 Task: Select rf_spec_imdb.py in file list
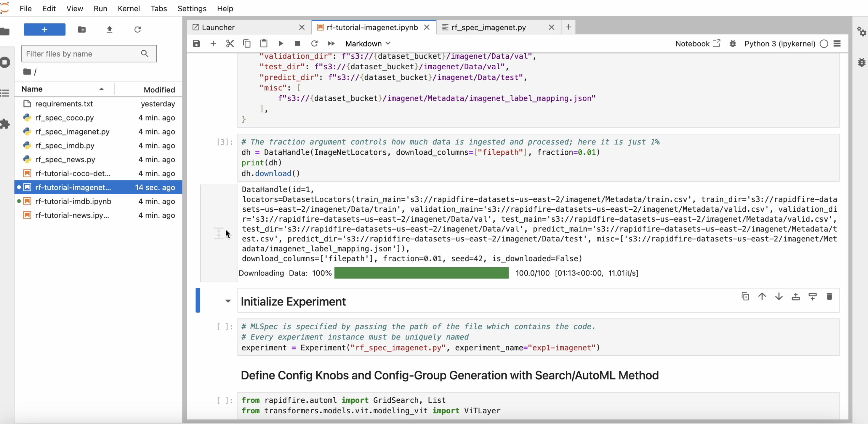pos(98,145)
